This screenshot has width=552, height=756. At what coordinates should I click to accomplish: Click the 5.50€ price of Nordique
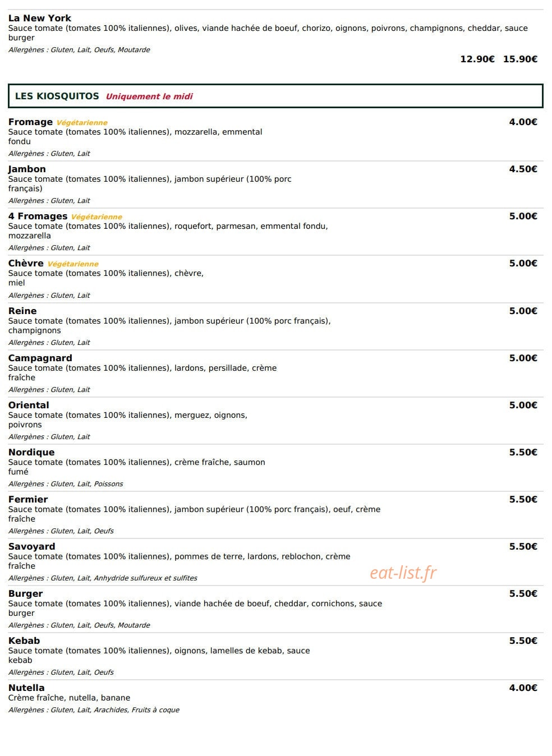[523, 452]
